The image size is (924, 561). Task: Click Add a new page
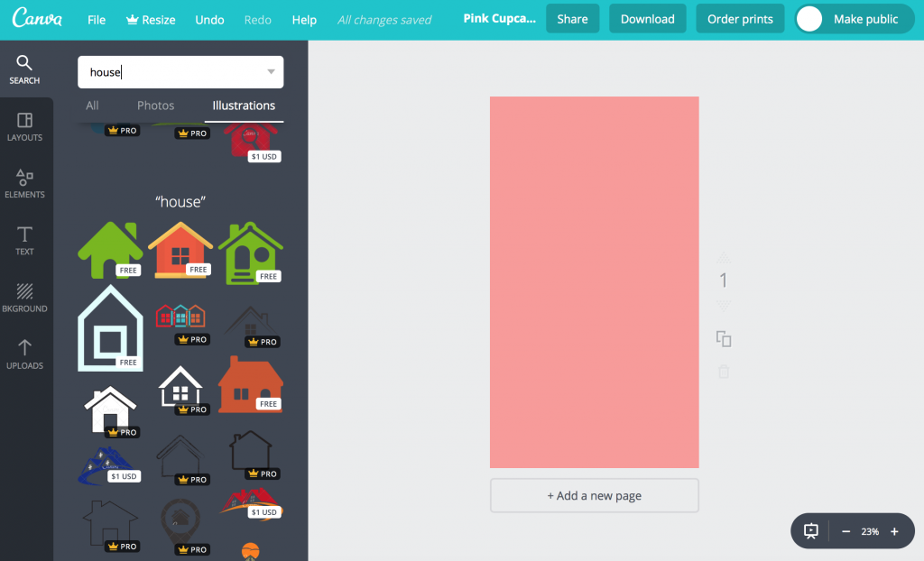pyautogui.click(x=594, y=495)
